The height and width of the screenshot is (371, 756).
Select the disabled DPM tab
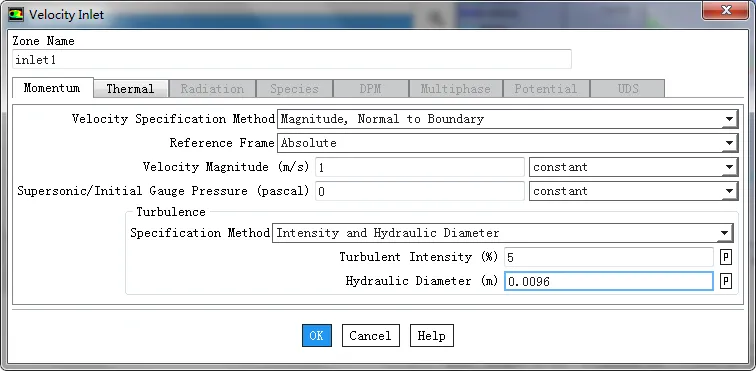pos(370,89)
